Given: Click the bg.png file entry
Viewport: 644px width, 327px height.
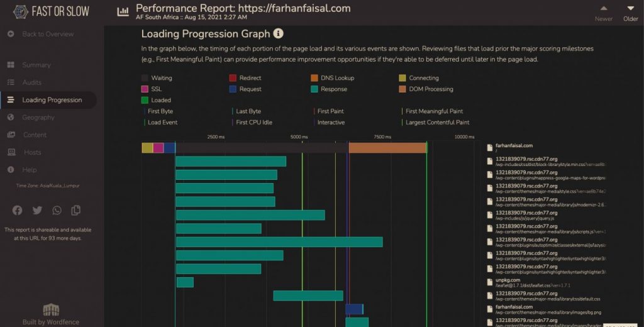Looking at the screenshot, I should click(x=548, y=309).
